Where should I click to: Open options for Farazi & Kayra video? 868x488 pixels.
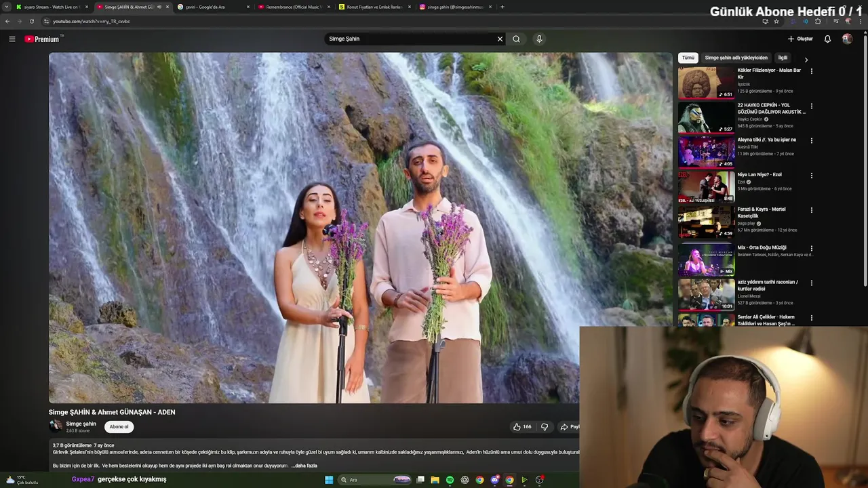pyautogui.click(x=811, y=210)
